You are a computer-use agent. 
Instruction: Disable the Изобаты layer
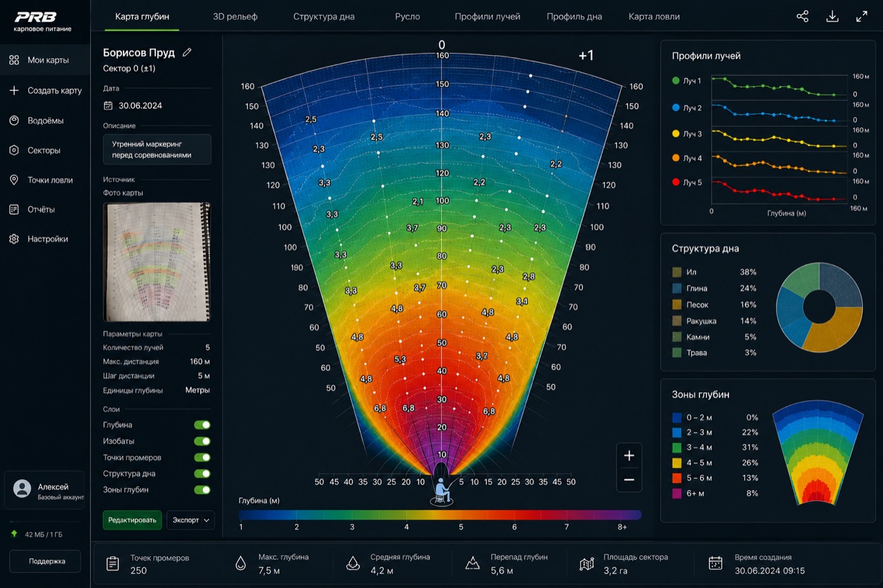click(x=202, y=441)
